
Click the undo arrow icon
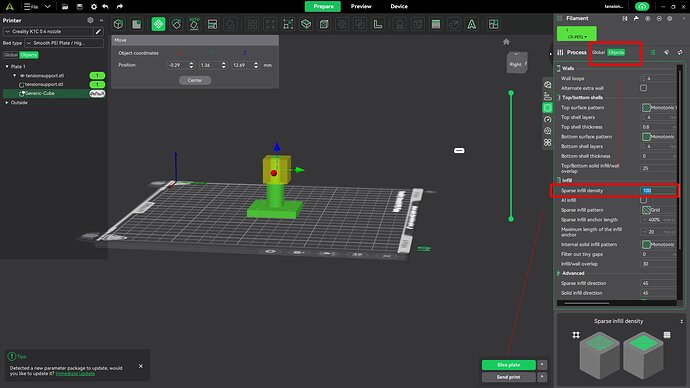pos(106,7)
